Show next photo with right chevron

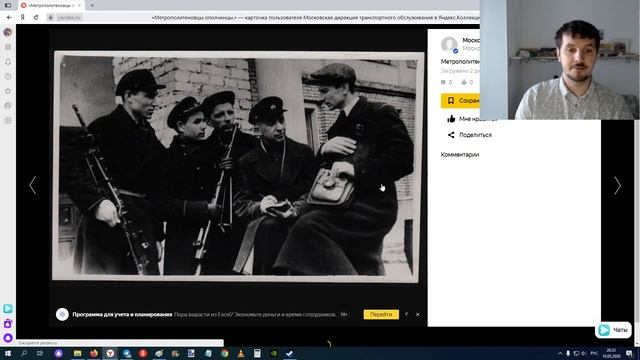click(617, 186)
